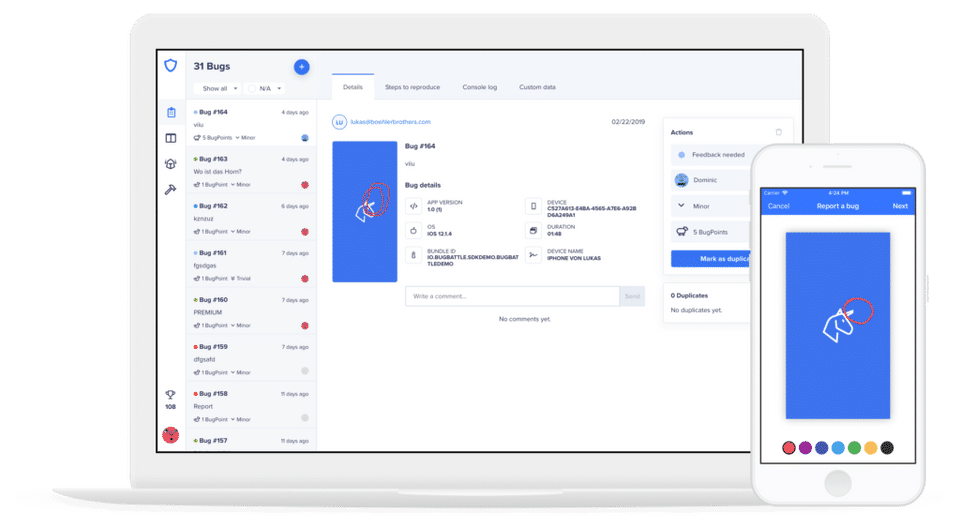The image size is (960, 530).
Task: Select the purple drawing color on phone
Action: pos(805,448)
